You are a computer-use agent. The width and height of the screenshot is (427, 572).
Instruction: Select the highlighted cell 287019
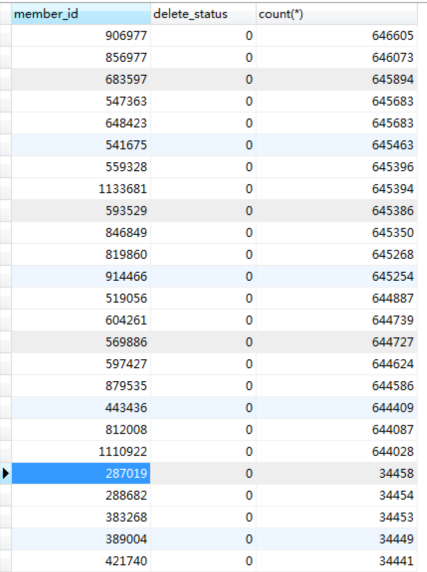(x=81, y=474)
